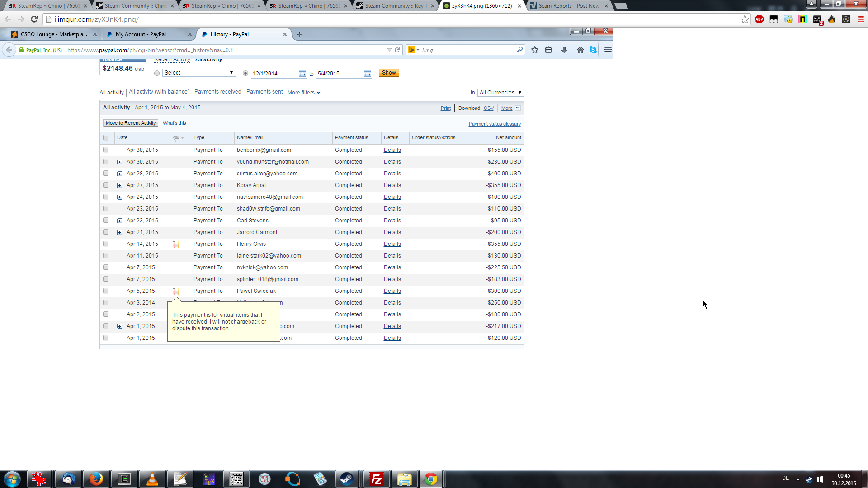
Task: Open the All Currencies dropdown
Action: click(x=500, y=93)
